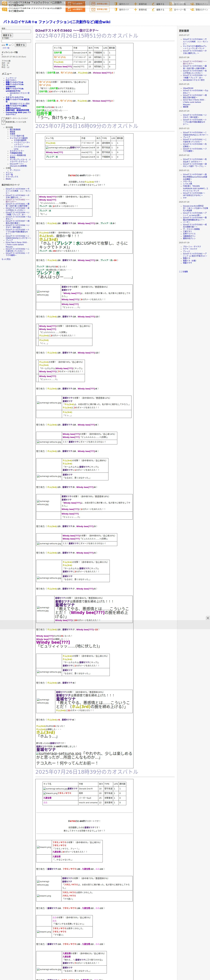This screenshot has width=210, height=980.
Task: Open ネオ in update history
Action: pos(184,197)
